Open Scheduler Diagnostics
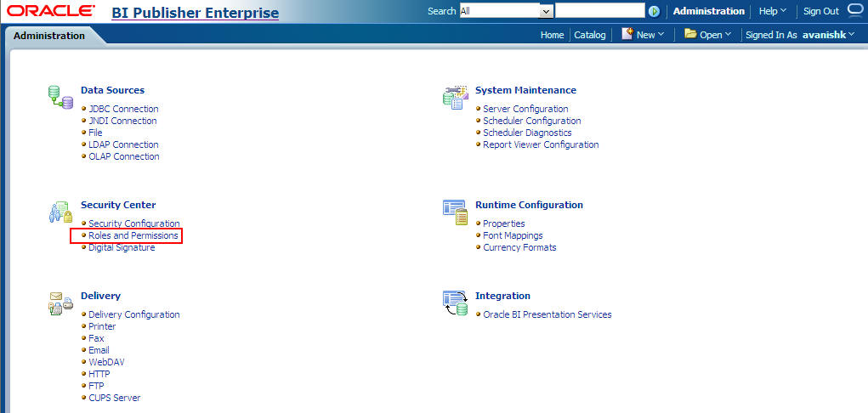The width and height of the screenshot is (868, 413). (527, 133)
